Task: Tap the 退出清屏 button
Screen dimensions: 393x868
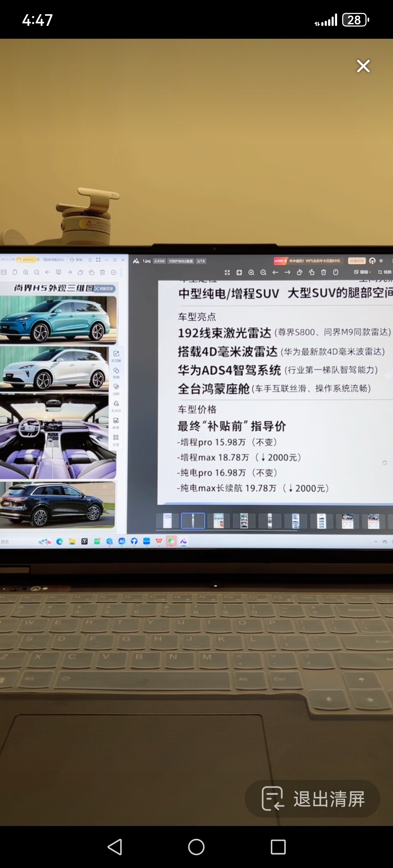Action: 313,799
